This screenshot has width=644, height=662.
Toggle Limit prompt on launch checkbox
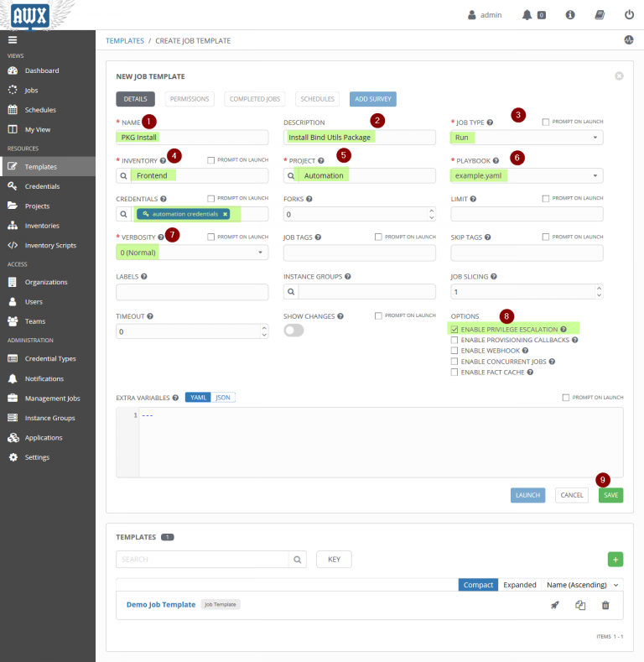click(546, 198)
